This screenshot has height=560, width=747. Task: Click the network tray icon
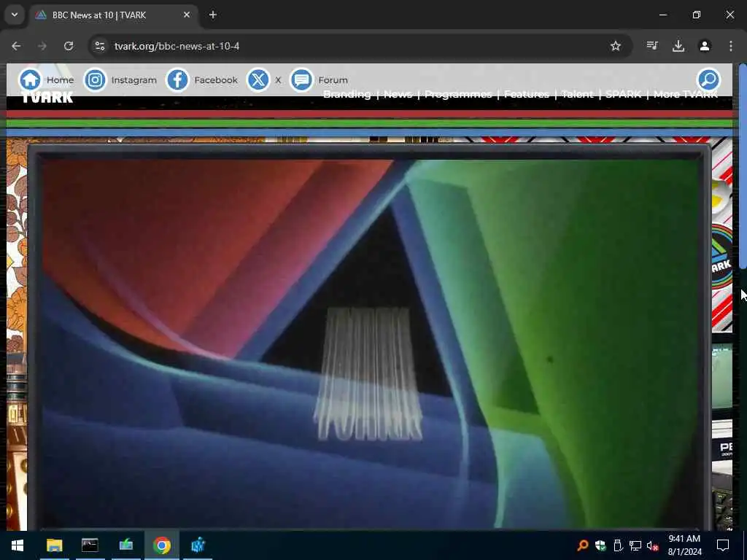point(635,545)
